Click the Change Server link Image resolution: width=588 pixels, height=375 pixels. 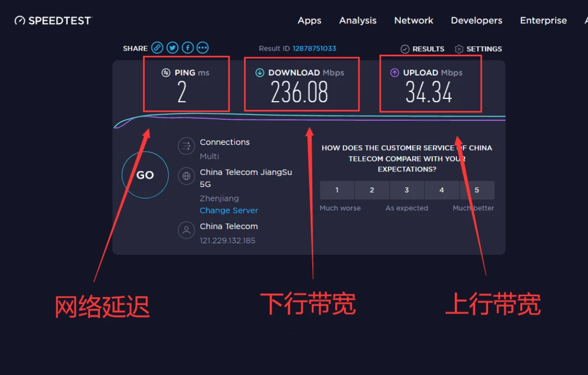229,210
